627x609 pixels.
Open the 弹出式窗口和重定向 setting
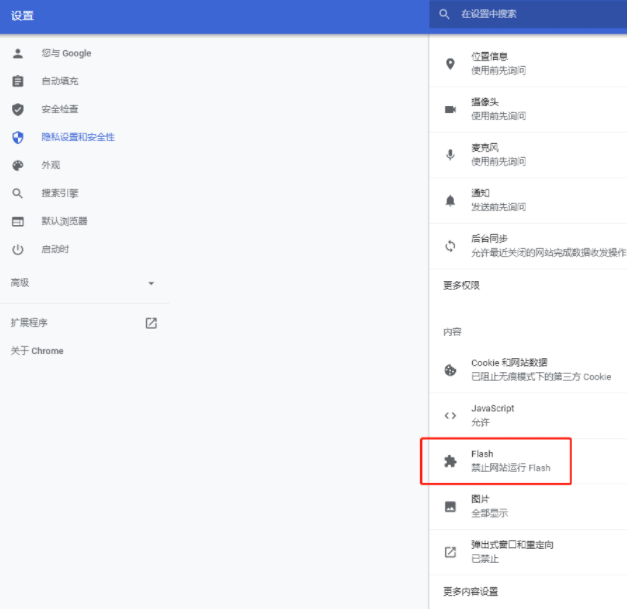coord(528,552)
